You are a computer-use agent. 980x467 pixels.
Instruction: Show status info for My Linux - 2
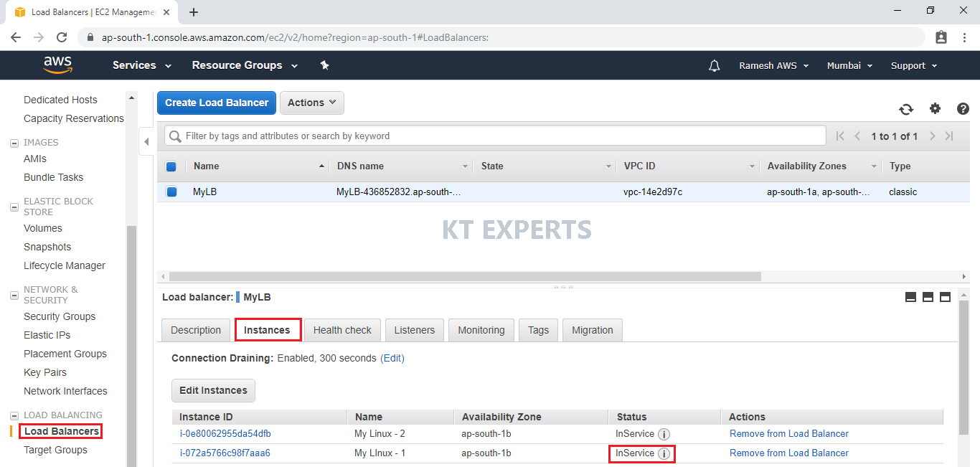664,434
